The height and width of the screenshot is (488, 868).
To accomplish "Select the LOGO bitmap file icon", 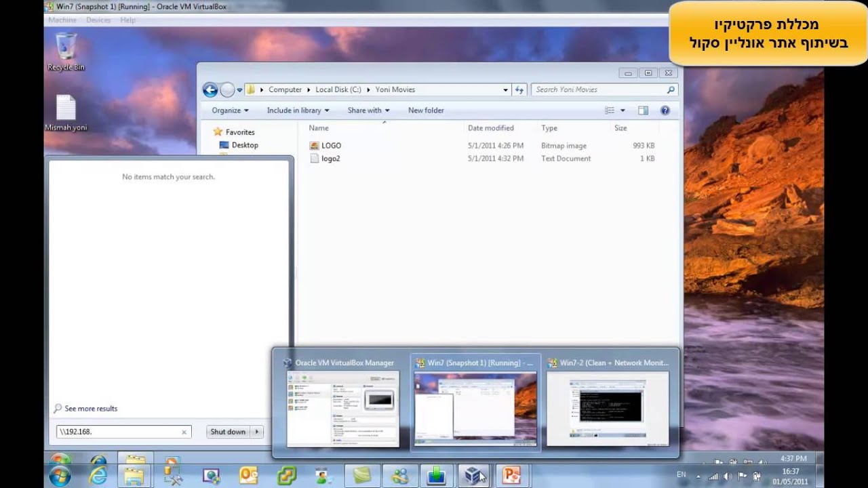I will coord(314,146).
